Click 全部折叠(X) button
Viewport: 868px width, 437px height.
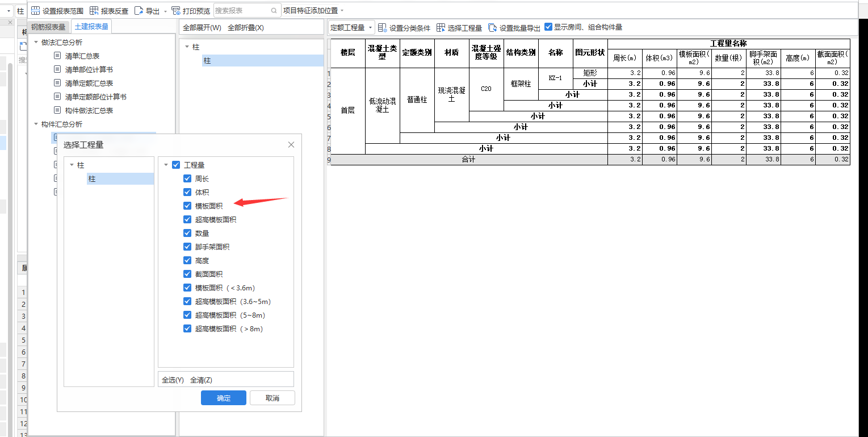click(246, 27)
